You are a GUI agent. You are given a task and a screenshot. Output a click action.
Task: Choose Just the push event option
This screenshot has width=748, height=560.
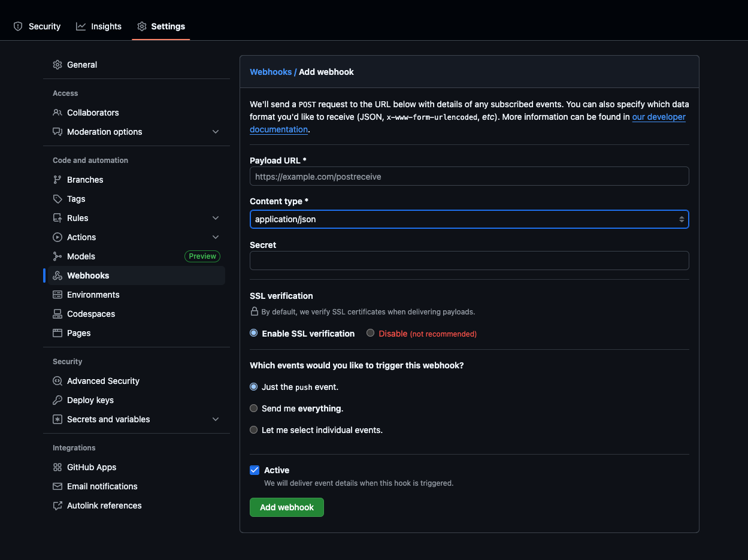point(254,387)
